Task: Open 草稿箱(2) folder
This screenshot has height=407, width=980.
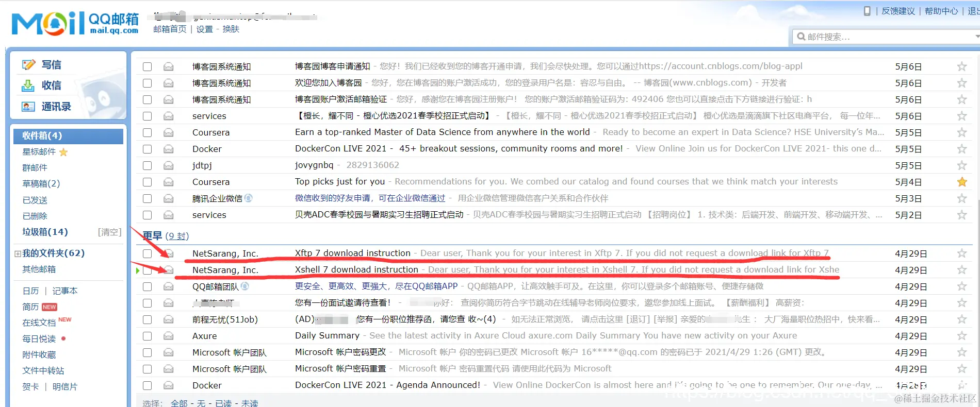Action: [41, 183]
